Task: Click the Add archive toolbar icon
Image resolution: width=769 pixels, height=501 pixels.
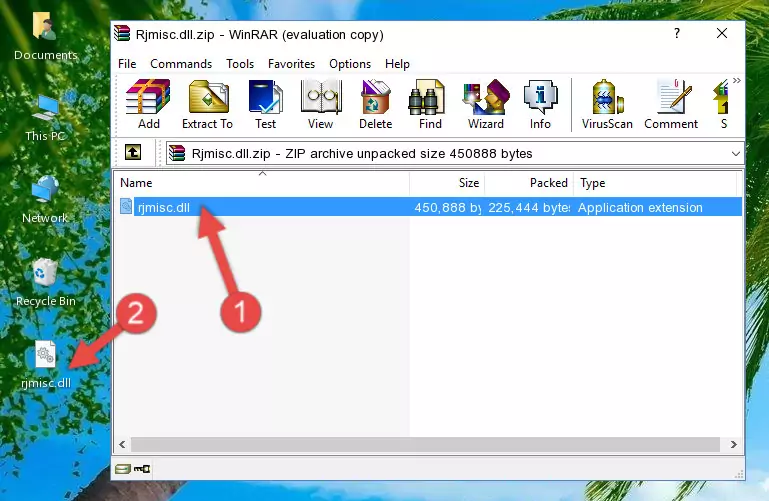Action: [x=148, y=104]
